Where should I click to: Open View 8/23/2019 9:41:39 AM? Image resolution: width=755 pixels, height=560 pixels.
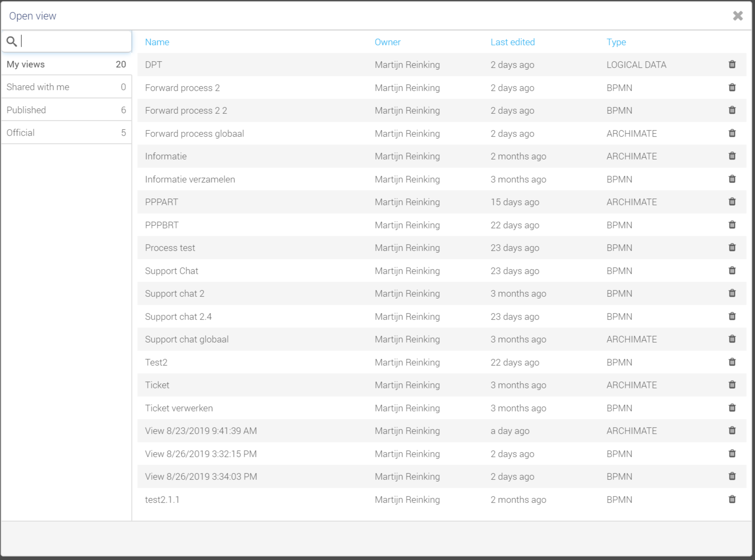(201, 431)
